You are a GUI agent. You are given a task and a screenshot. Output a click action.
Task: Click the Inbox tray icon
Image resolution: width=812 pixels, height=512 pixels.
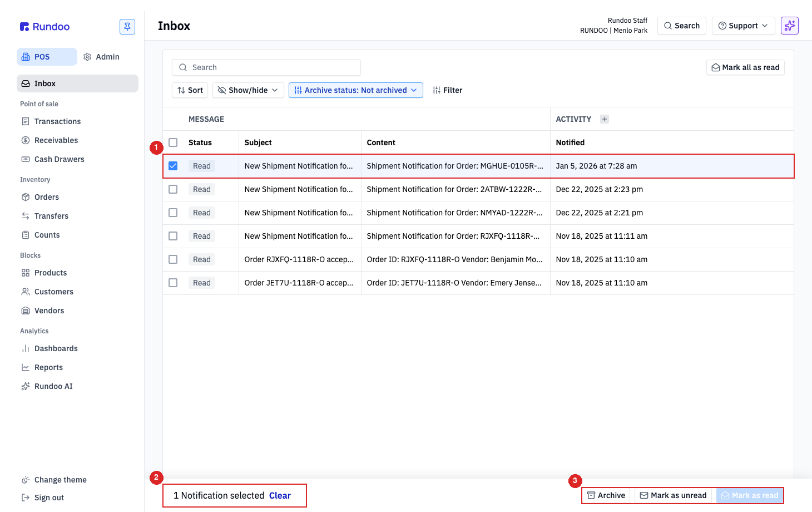(x=26, y=83)
